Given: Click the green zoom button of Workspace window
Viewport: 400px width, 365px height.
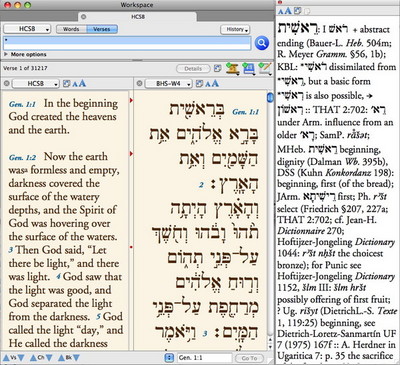Looking at the screenshot, I should pyautogui.click(x=27, y=5).
